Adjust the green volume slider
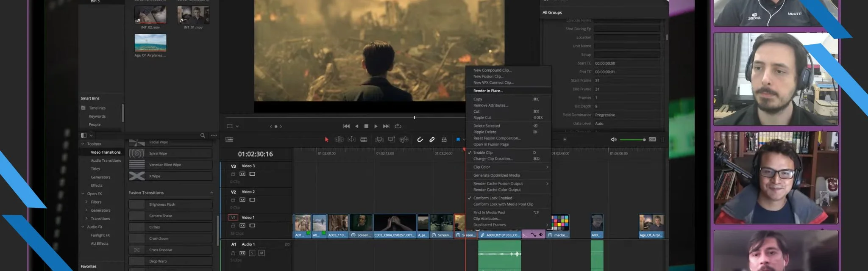Image resolution: width=868 pixels, height=271 pixels. click(644, 140)
